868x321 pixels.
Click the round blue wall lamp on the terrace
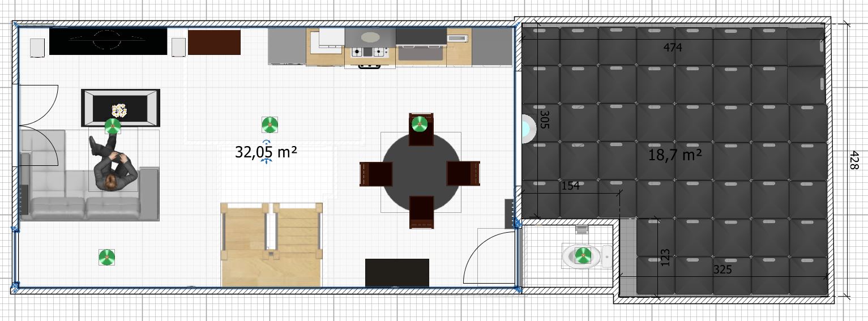[x=527, y=129]
